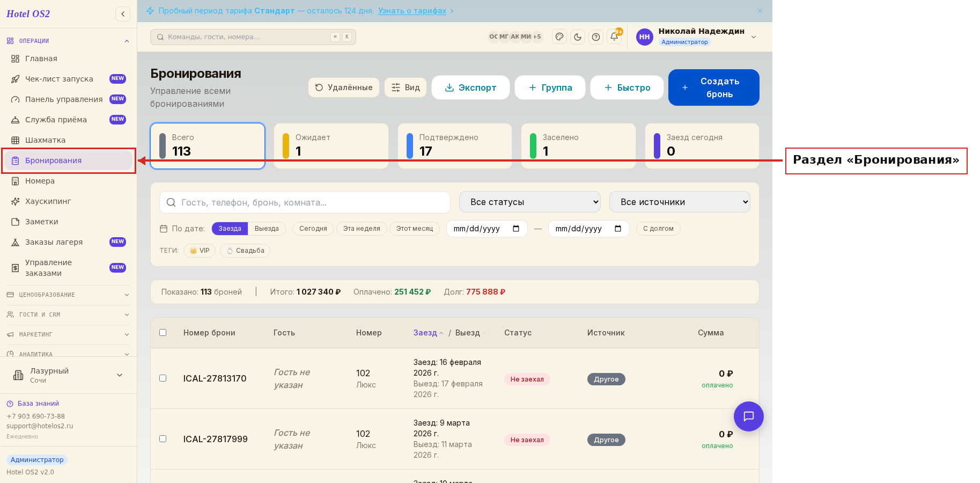Select the Ожидает stat card
Viewport: 980px width, 483px height.
click(x=331, y=146)
